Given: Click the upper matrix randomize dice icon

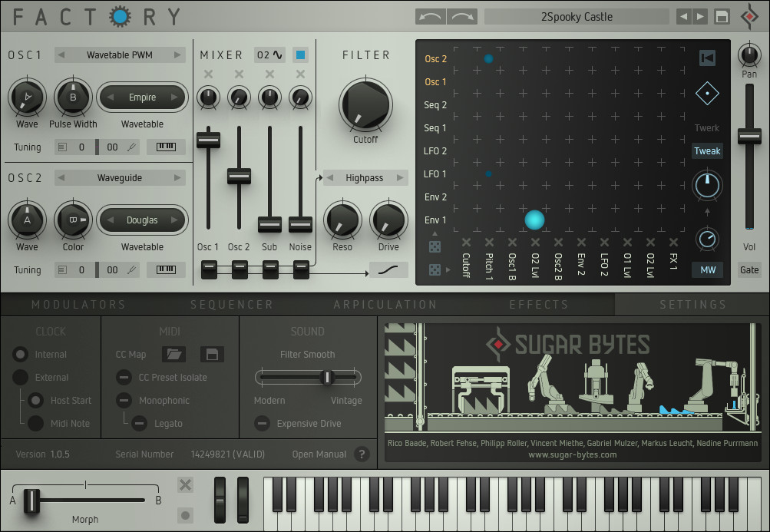Looking at the screenshot, I should pos(435,246).
